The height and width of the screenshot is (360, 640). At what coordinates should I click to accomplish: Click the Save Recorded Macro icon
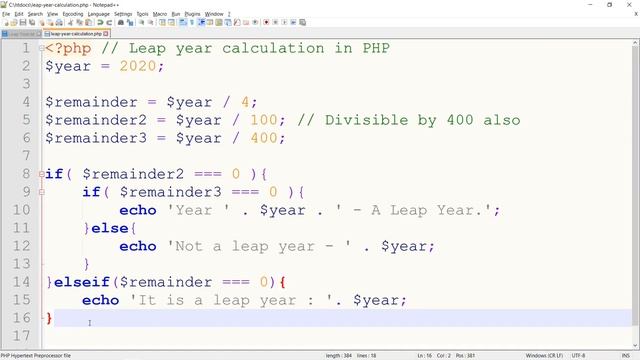302,22
